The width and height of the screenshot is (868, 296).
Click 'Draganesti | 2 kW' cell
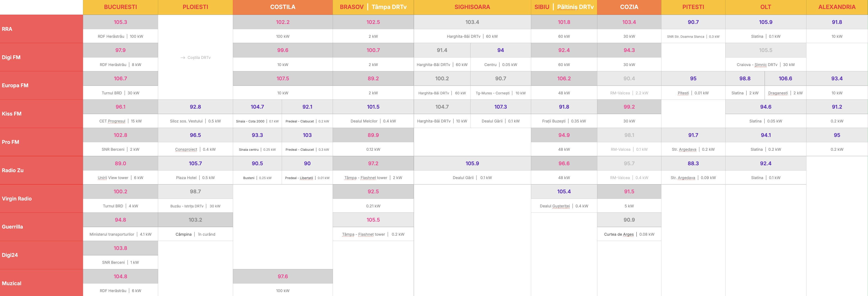tap(785, 93)
